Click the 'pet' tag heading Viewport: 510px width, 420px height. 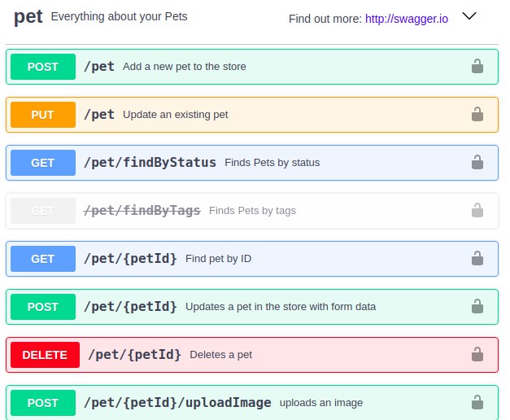pyautogui.click(x=28, y=17)
